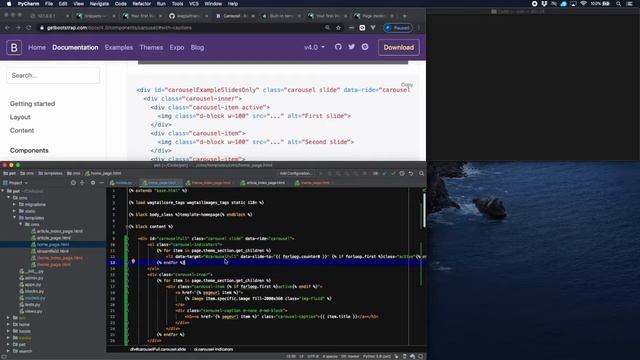Open macOS Spotlight search icon
The height and width of the screenshot is (360, 640).
tap(618, 4)
